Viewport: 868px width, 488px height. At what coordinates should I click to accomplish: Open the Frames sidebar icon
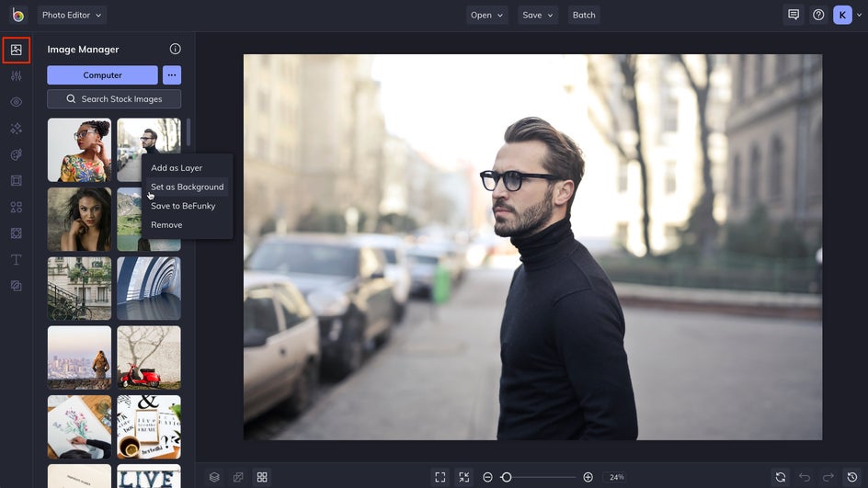tap(16, 180)
